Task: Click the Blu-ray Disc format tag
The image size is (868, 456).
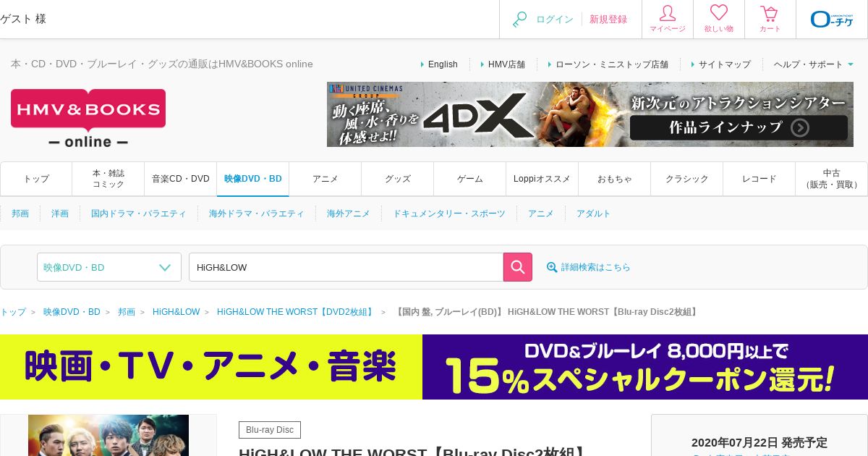Action: click(x=270, y=430)
